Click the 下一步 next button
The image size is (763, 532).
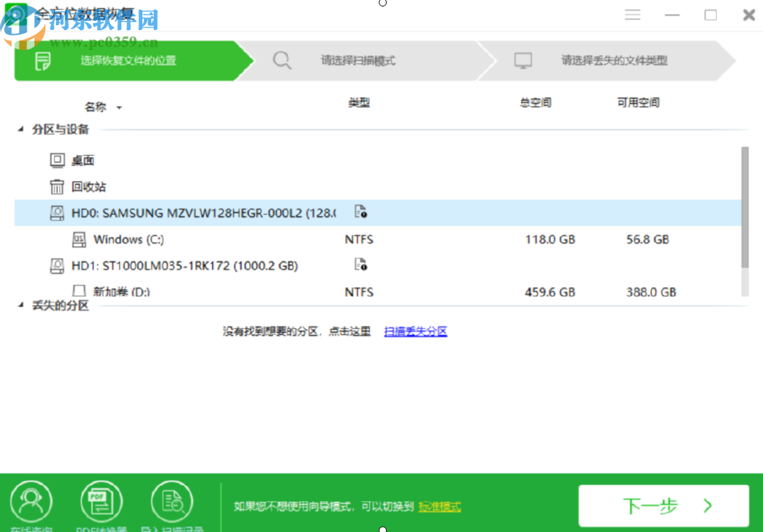tap(663, 505)
